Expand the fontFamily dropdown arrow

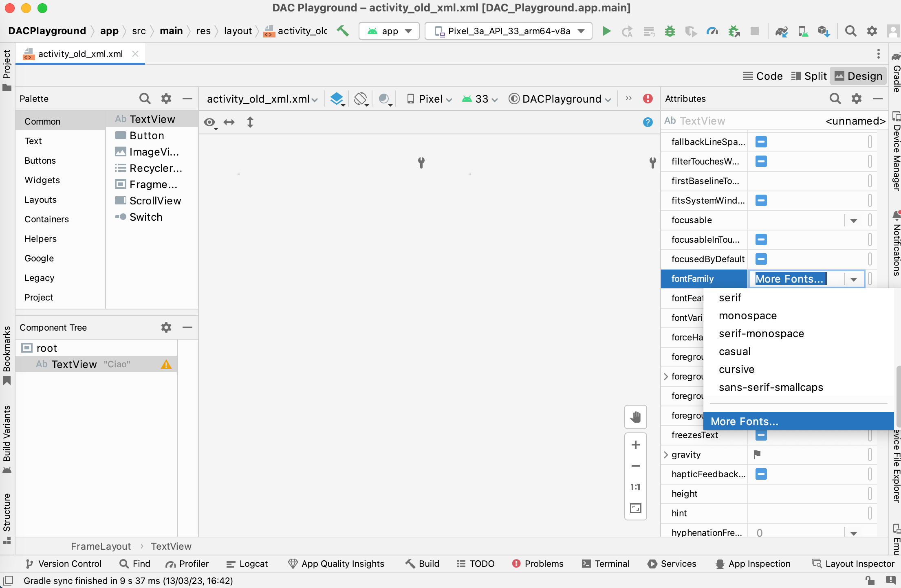854,279
